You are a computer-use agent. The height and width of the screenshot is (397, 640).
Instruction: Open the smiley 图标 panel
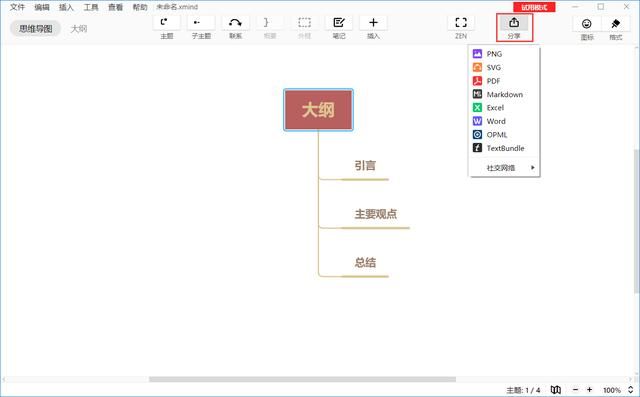click(587, 24)
